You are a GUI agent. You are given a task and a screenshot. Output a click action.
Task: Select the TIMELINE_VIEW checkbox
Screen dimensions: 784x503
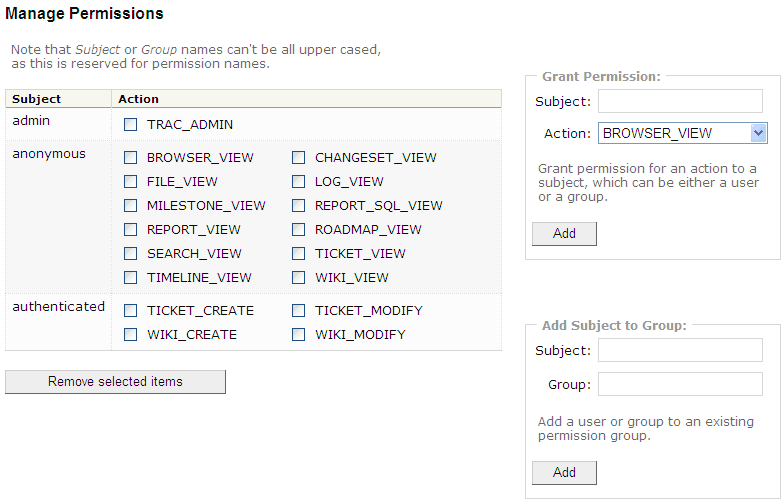coord(131,277)
